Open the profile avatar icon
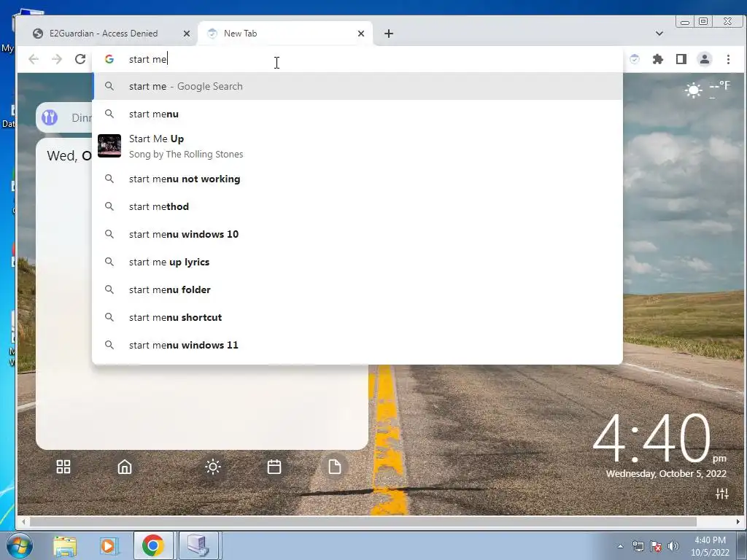This screenshot has height=560, width=747. (x=705, y=59)
